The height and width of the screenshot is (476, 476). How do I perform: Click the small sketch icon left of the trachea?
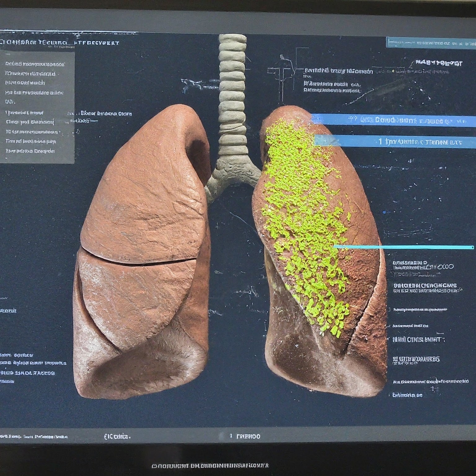coord(195,84)
